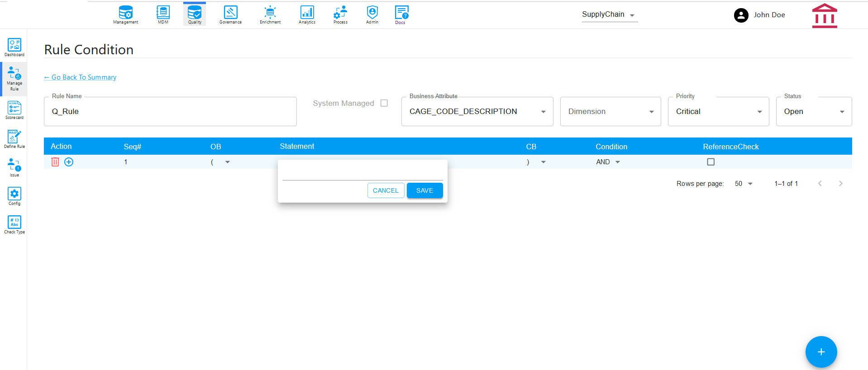Viewport: 868px width, 370px height.
Task: Open the Admin module icon
Action: point(372,14)
